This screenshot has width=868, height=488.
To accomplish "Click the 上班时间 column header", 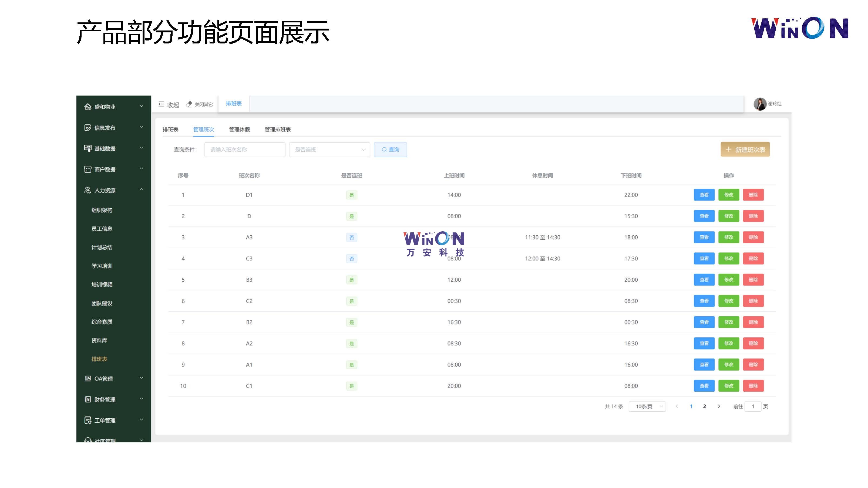I will coord(454,175).
